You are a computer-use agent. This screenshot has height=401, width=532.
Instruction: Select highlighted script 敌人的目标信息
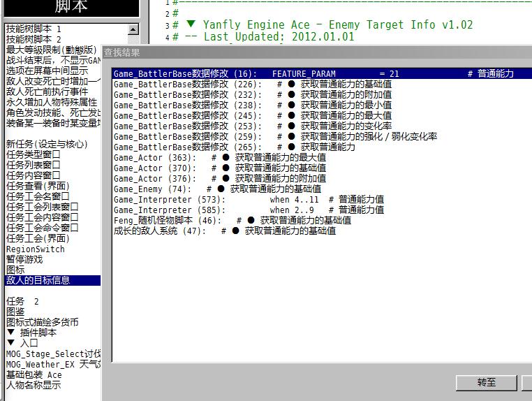coord(53,280)
